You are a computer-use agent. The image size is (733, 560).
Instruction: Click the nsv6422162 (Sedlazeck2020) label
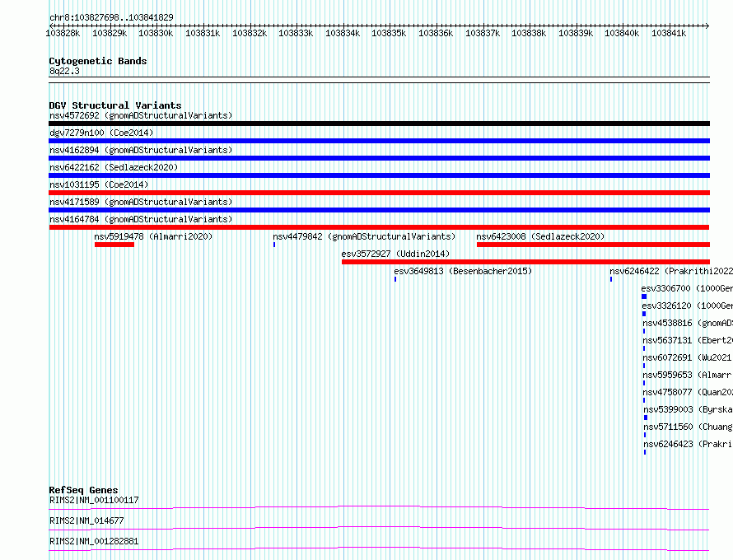[114, 167]
